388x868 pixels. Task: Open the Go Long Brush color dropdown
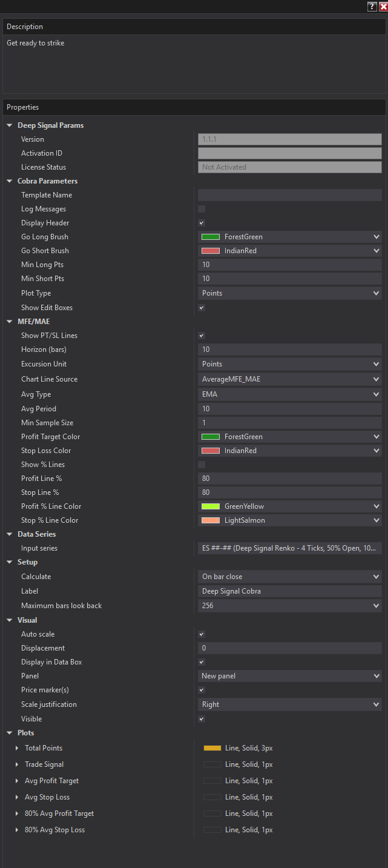coord(289,237)
